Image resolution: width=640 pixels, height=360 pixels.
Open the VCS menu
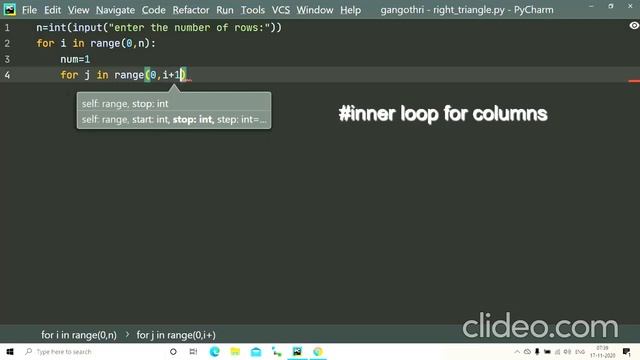(281, 10)
